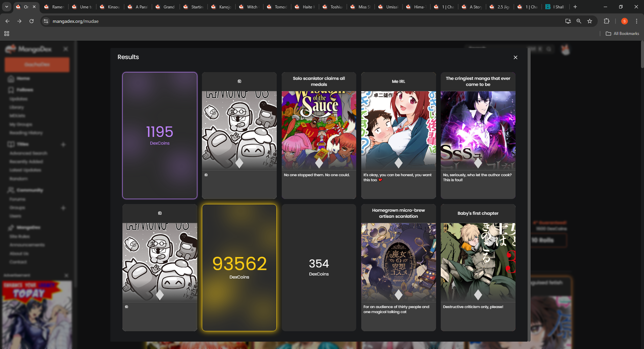Open the blurred user avatar at top right
Viewport: 644px width, 349px height.
566,50
